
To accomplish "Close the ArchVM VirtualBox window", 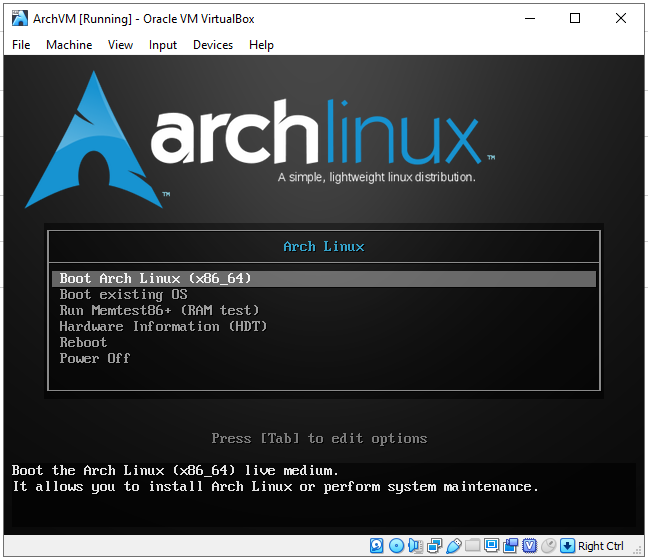I will (621, 18).
